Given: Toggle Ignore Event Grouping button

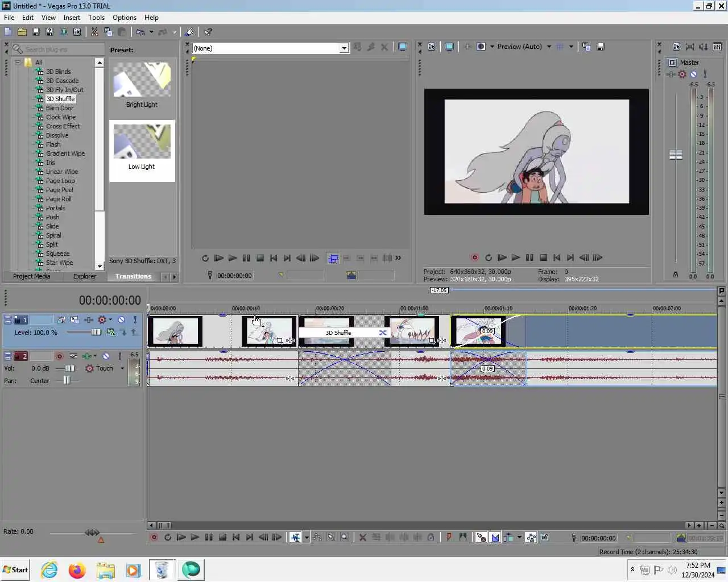Looking at the screenshot, I should [x=545, y=537].
